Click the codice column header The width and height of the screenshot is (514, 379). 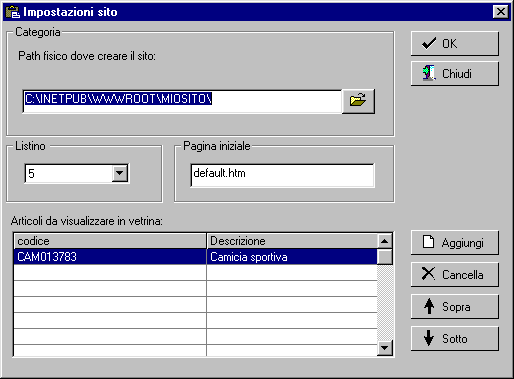[x=110, y=241]
